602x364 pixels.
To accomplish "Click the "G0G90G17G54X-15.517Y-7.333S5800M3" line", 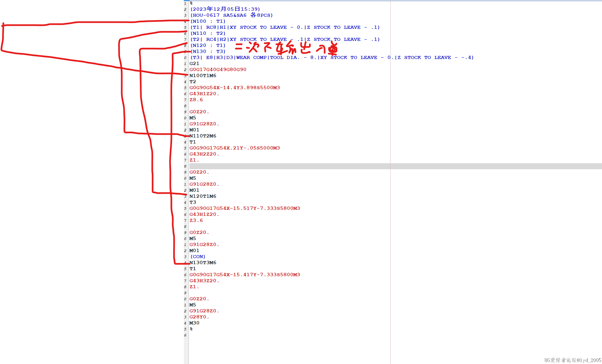I will pyautogui.click(x=244, y=208).
